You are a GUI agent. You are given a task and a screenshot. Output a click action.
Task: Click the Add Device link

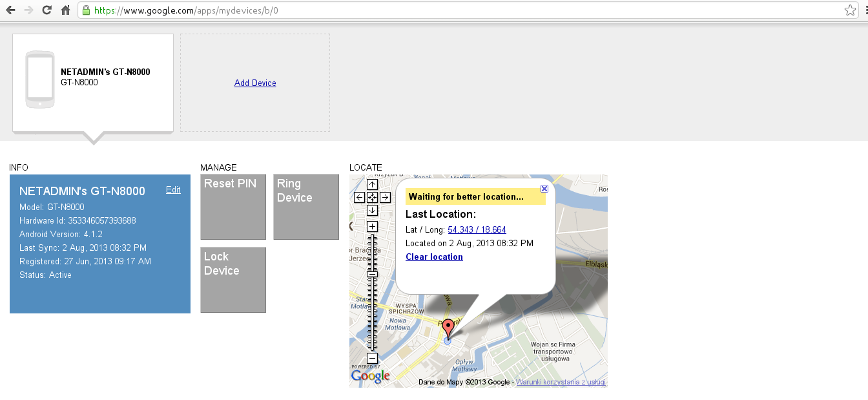coord(255,83)
